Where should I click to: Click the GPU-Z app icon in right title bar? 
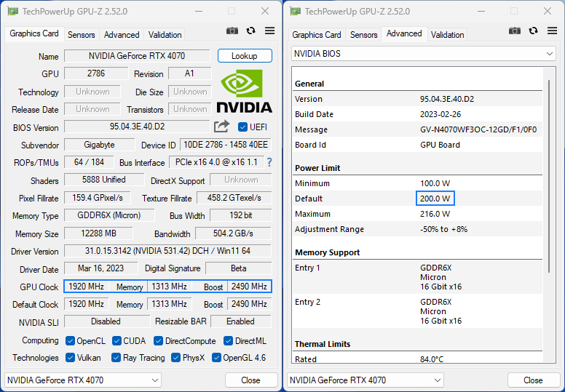295,12
